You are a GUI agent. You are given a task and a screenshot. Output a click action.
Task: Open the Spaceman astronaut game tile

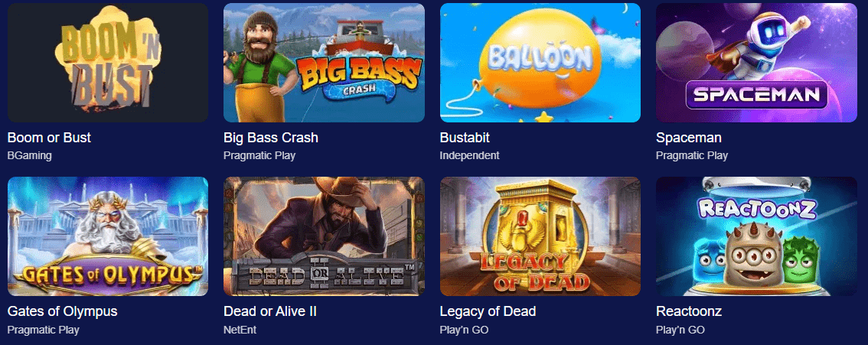pyautogui.click(x=756, y=63)
